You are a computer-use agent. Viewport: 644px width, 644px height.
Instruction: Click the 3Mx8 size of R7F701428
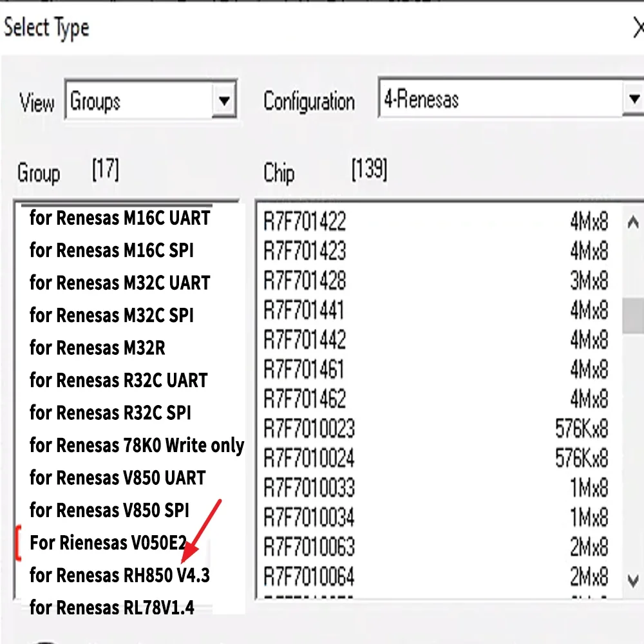589,281
